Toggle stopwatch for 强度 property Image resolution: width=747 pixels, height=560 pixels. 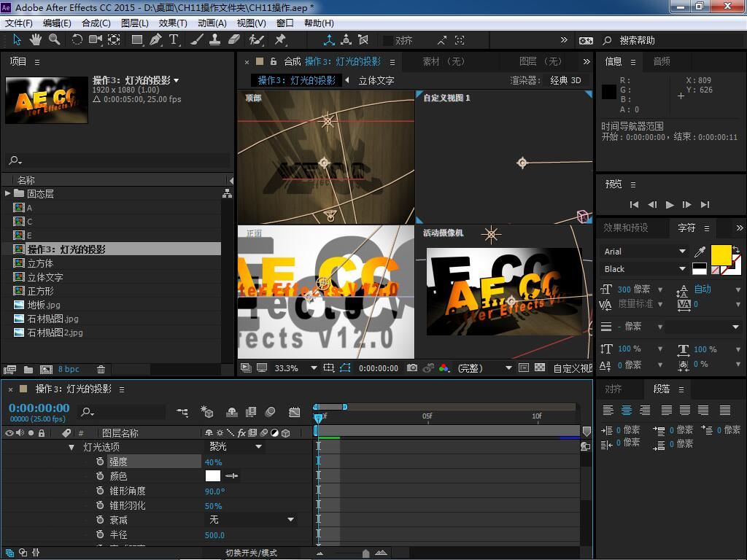pos(99,462)
